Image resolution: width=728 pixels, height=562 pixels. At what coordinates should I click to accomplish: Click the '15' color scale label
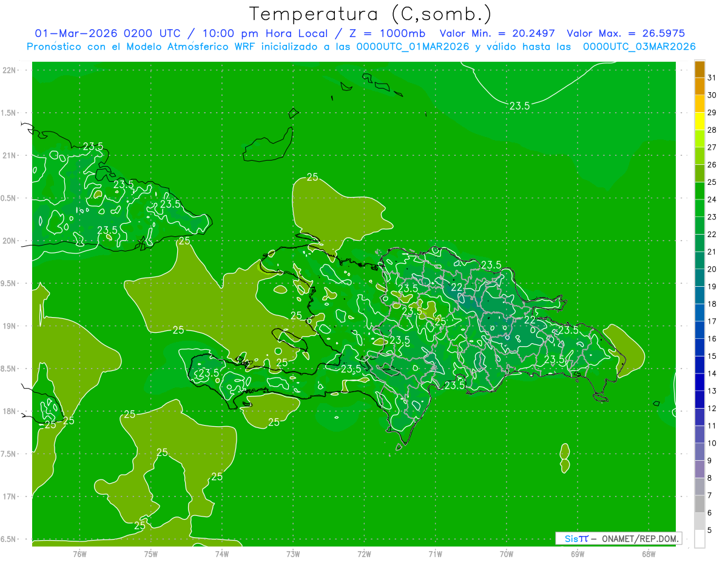click(712, 356)
